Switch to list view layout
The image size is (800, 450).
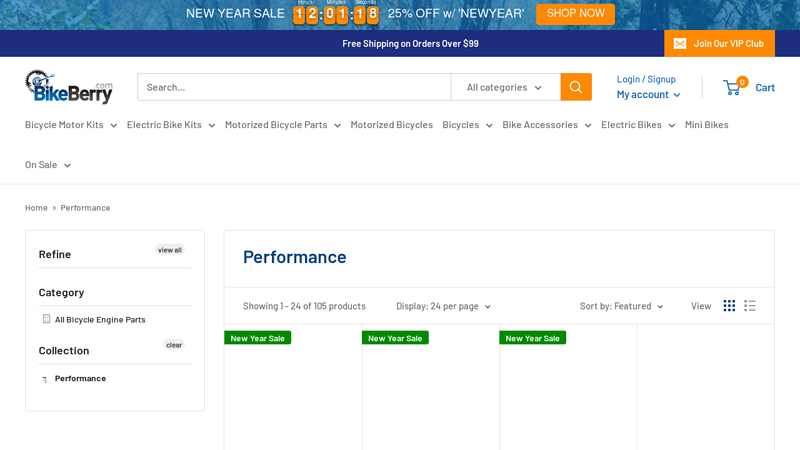tap(750, 306)
